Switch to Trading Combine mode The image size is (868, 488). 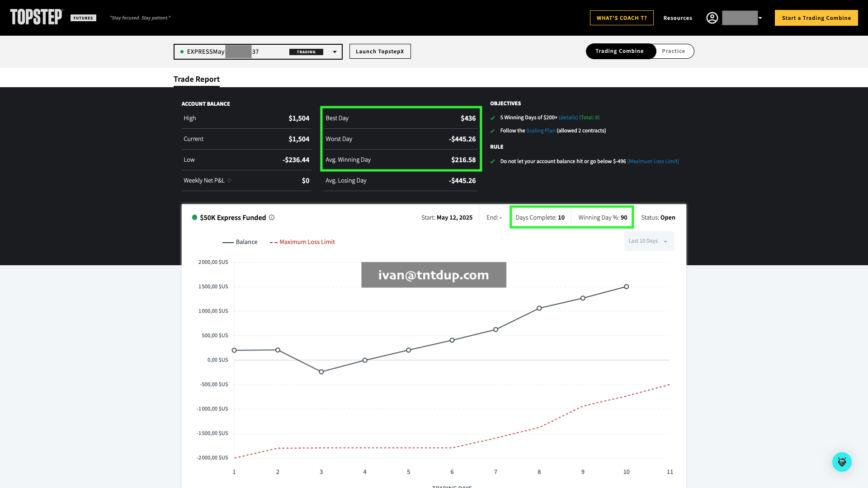tap(620, 51)
